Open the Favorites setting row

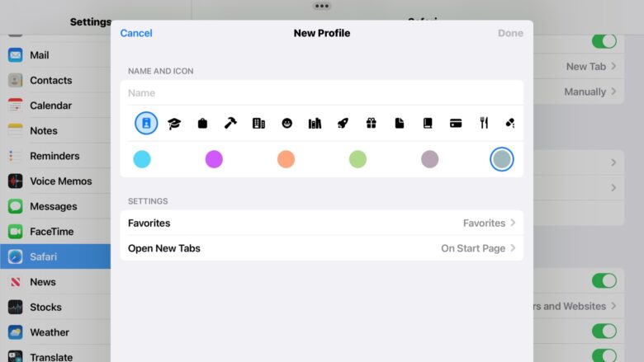pyautogui.click(x=322, y=223)
